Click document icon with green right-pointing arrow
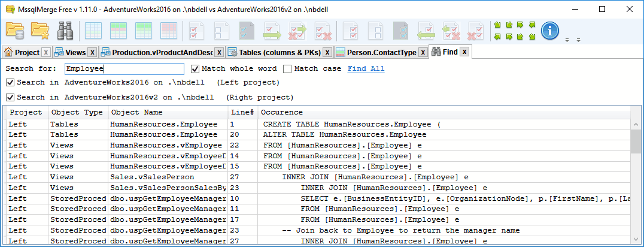Image resolution: width=644 pixels, height=247 pixels. tap(272, 31)
